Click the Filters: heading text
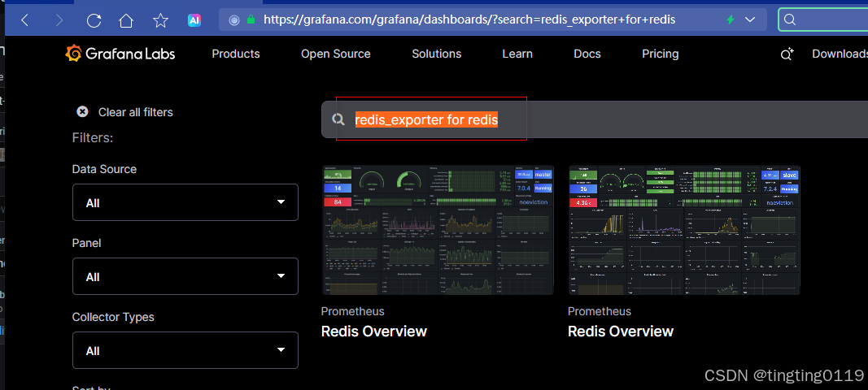The image size is (868, 390). point(93,137)
